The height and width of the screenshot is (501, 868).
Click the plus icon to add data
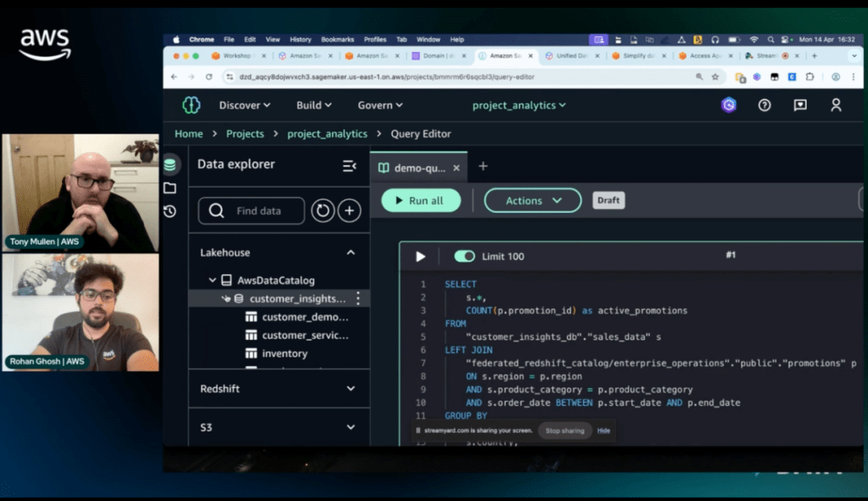point(350,211)
